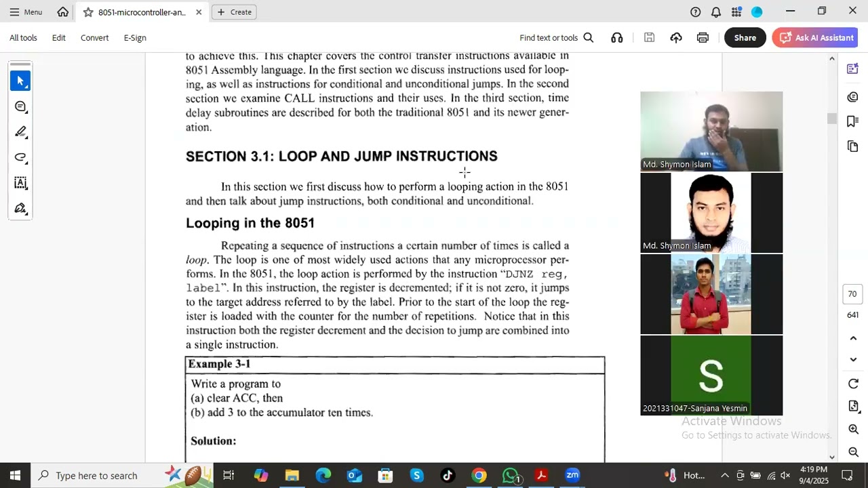Show hidden system tray icons

(x=724, y=476)
